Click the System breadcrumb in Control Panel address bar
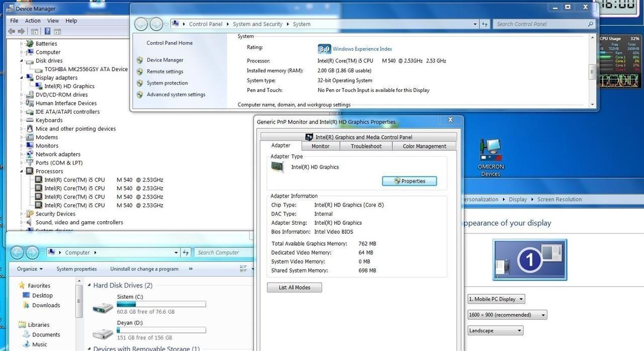Viewport: 644px width, 351px height. 301,24
